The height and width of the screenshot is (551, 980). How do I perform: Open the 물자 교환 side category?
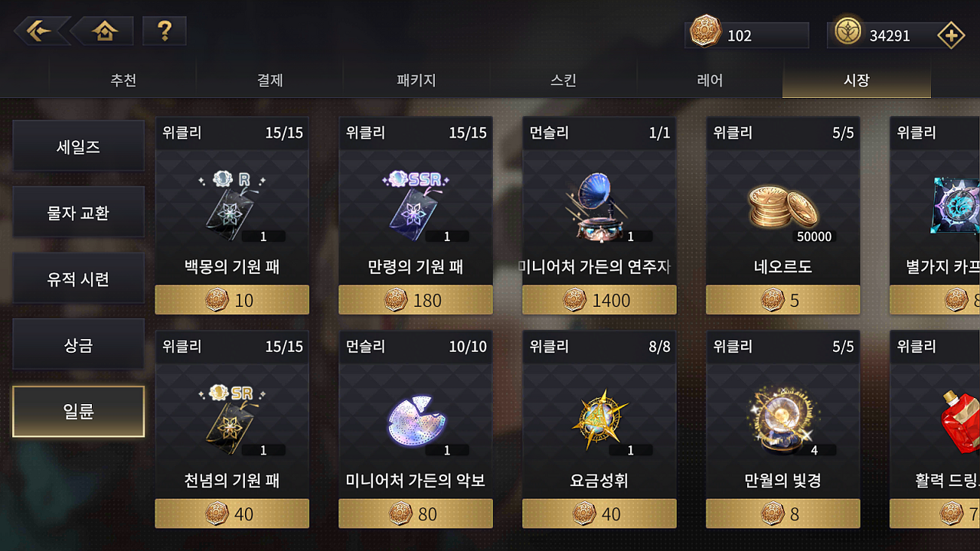78,212
